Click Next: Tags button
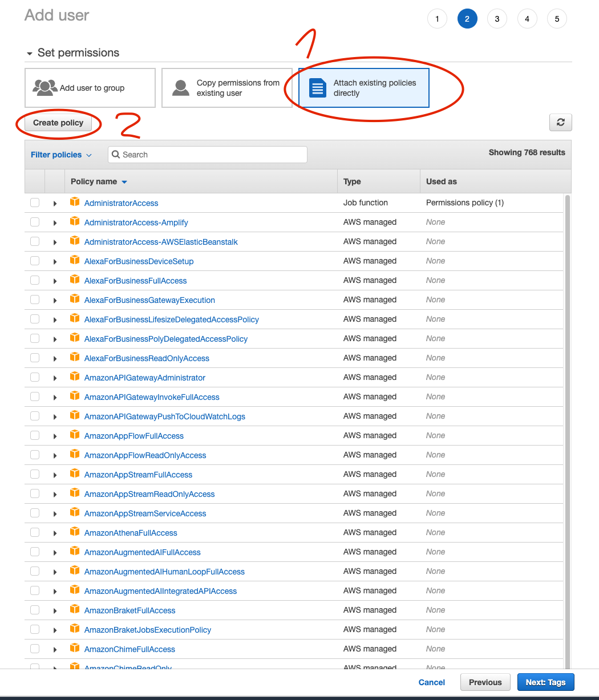The image size is (599, 700). coord(545,682)
